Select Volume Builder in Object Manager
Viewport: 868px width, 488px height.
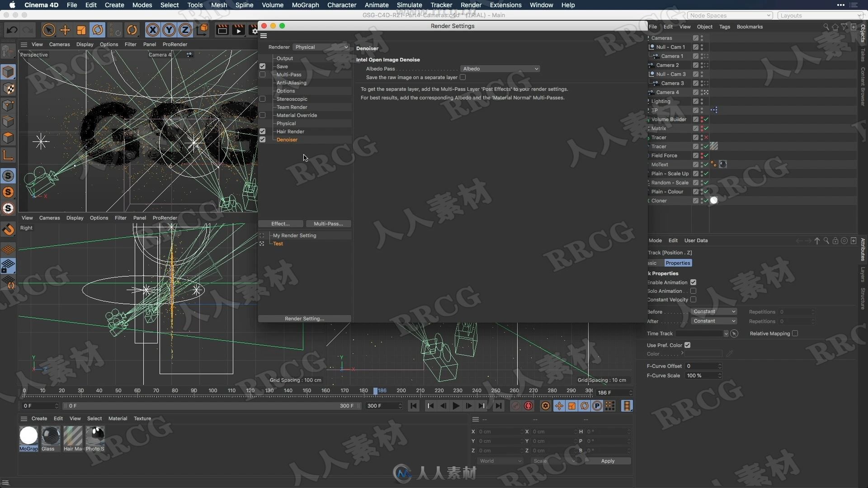(x=669, y=119)
